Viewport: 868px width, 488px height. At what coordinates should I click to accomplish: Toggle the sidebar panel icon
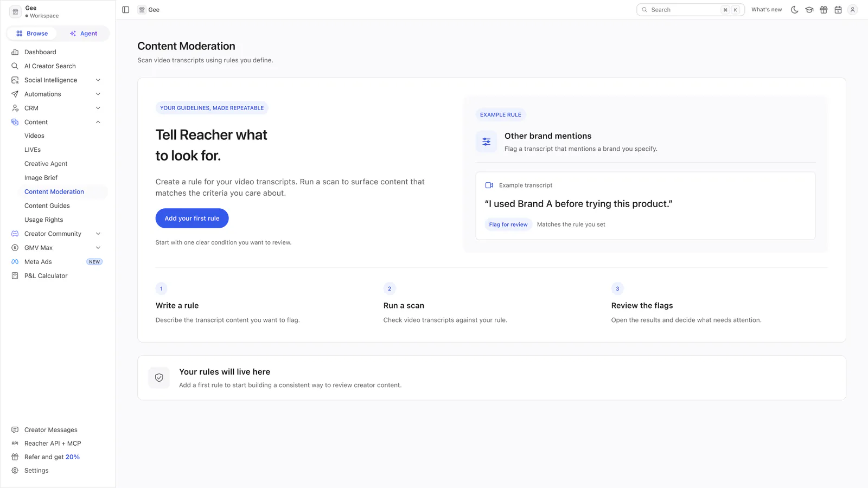(126, 10)
